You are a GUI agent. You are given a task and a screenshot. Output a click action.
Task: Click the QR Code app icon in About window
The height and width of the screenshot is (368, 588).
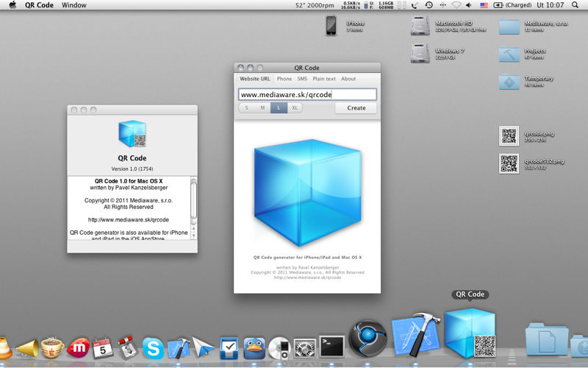click(x=132, y=134)
